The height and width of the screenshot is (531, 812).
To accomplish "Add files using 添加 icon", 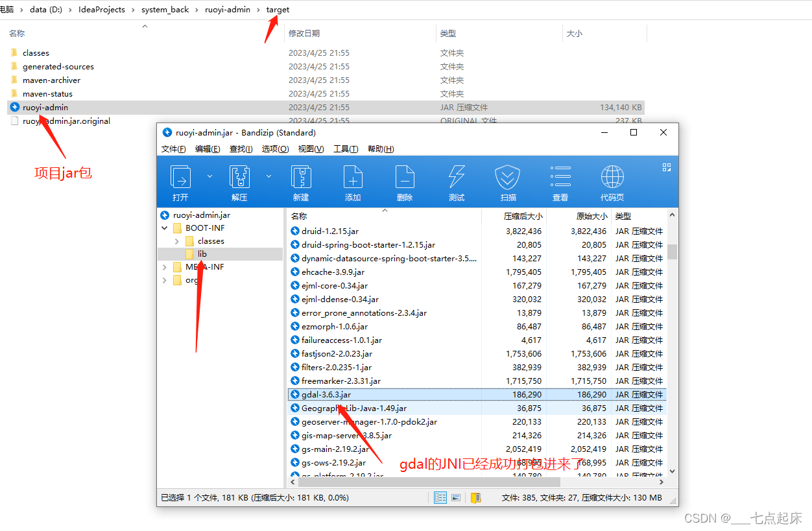I will (352, 180).
